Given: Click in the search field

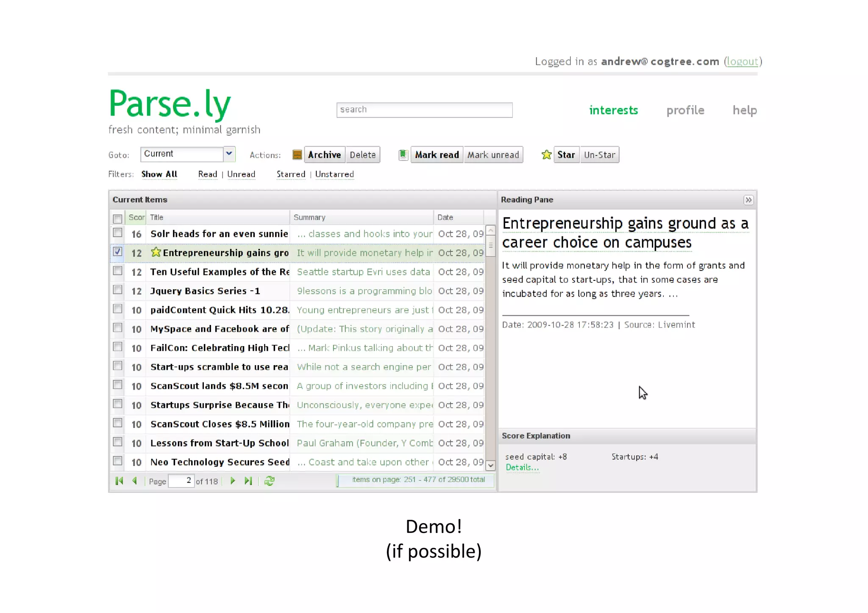Looking at the screenshot, I should tap(424, 110).
